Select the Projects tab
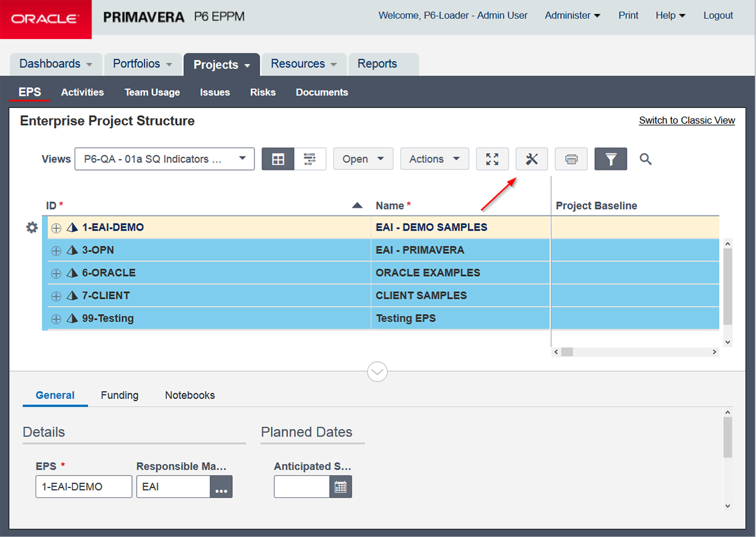 click(x=222, y=64)
